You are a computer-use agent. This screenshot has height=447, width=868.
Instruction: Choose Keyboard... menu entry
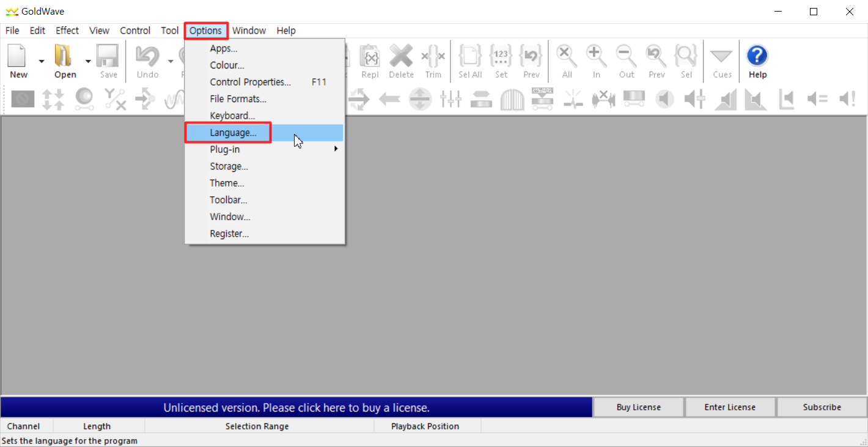point(265,116)
